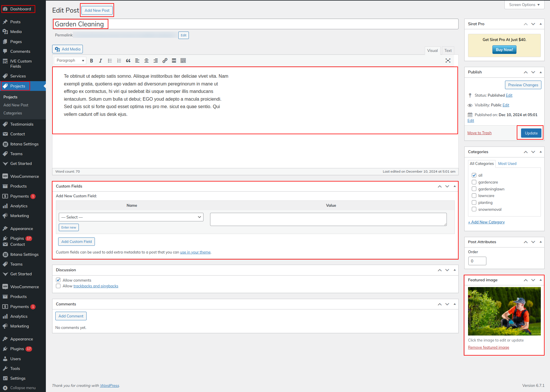This screenshot has width=550, height=392.
Task: Insert a bulleted list
Action: click(110, 61)
